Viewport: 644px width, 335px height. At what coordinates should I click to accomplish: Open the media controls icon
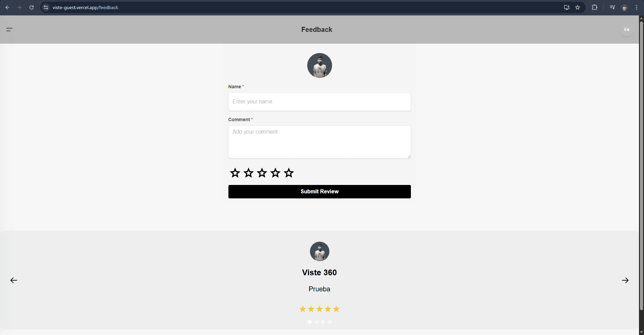click(x=612, y=7)
